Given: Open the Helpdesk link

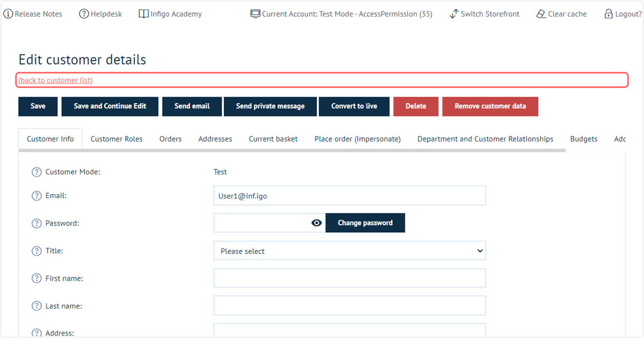Looking at the screenshot, I should point(106,14).
